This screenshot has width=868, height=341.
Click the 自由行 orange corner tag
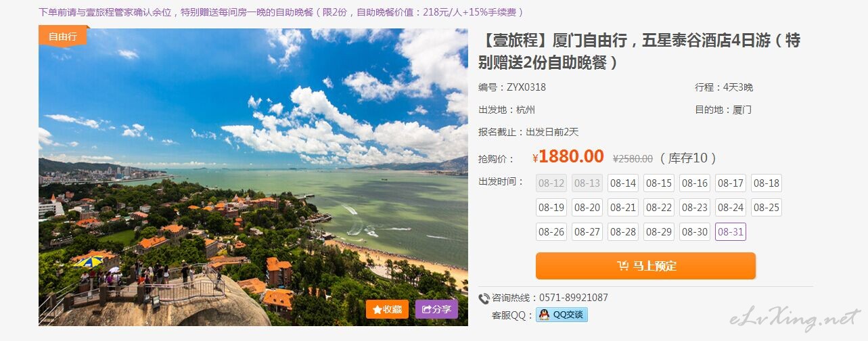63,36
